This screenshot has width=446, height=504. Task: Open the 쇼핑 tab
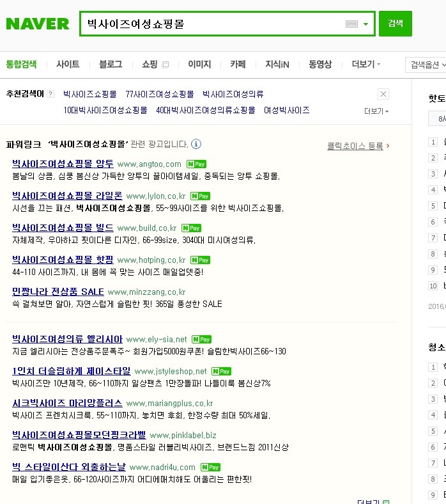[150, 65]
